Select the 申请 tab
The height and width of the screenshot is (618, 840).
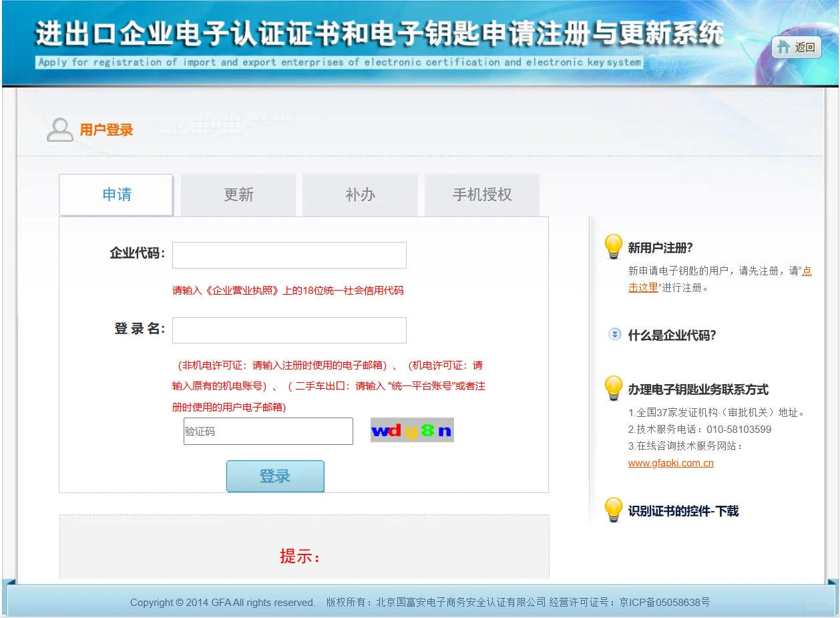pos(116,195)
